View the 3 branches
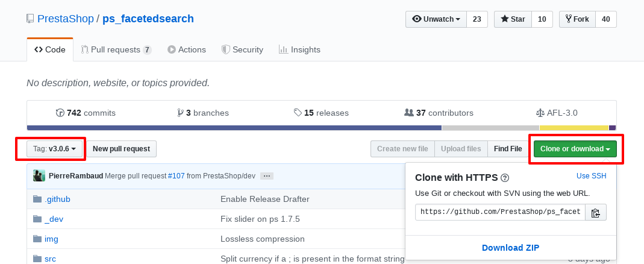The width and height of the screenshot is (644, 264). pyautogui.click(x=203, y=113)
